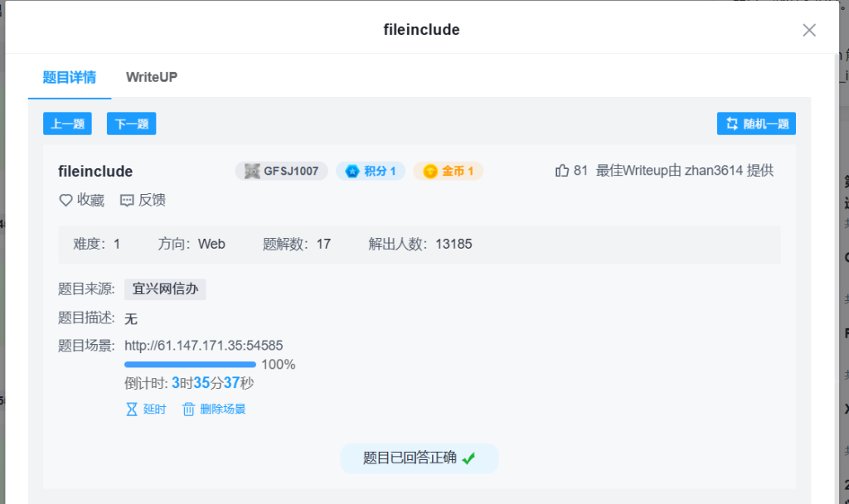
Task: Click the blue 100% progress bar
Action: 190,364
